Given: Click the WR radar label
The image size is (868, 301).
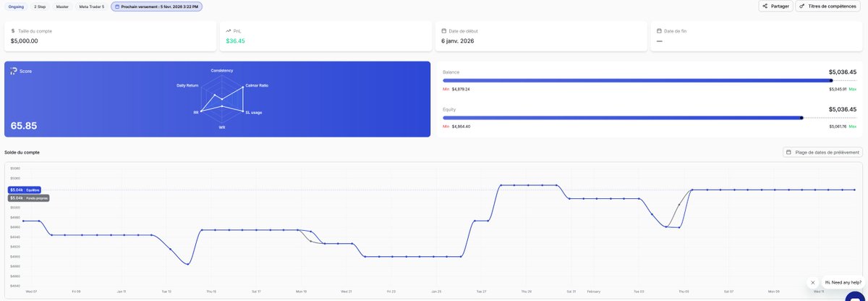Looking at the screenshot, I should point(222,127).
